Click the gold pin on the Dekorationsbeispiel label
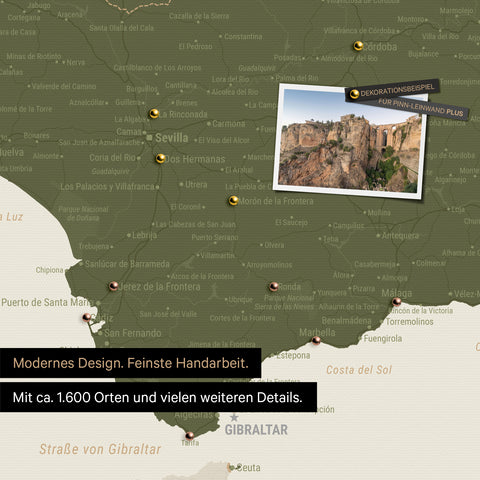This screenshot has width=480, height=480. 354,94
